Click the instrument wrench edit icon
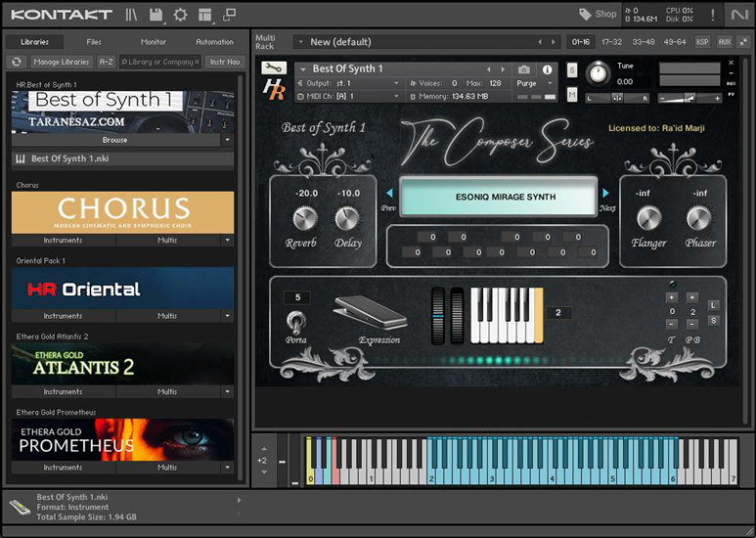This screenshot has width=756, height=538. pos(275,68)
